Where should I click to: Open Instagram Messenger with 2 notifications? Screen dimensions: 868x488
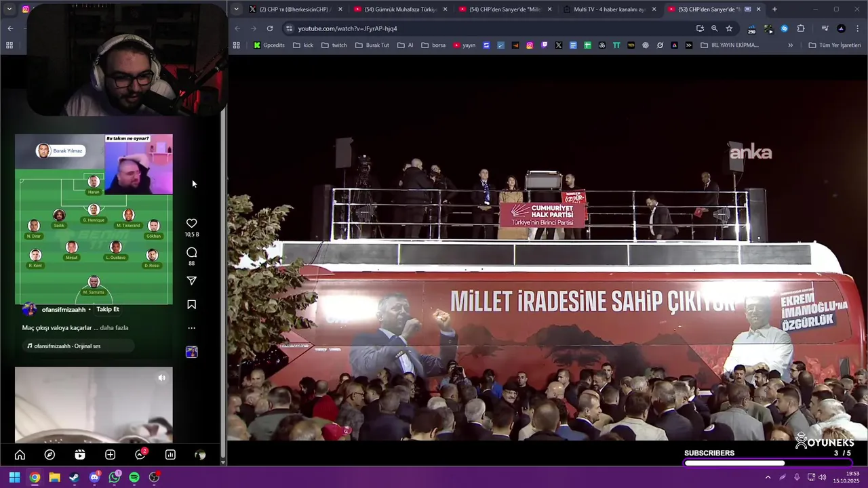pyautogui.click(x=140, y=455)
